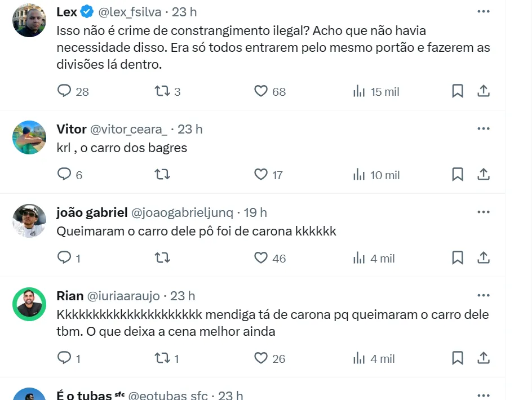Viewport: 532px width, 400px height.
Task: Bookmark joão gabriel's tweet
Action: click(458, 257)
